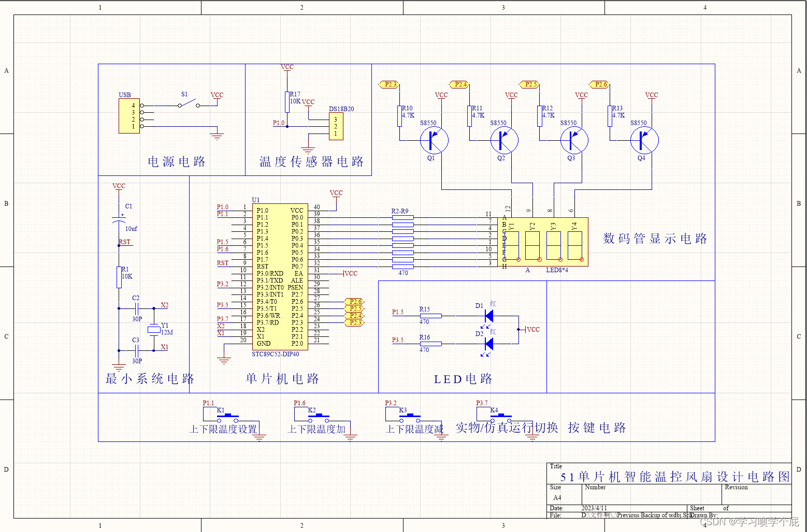
Task: Click the RST net label near C1
Action: 125,242
